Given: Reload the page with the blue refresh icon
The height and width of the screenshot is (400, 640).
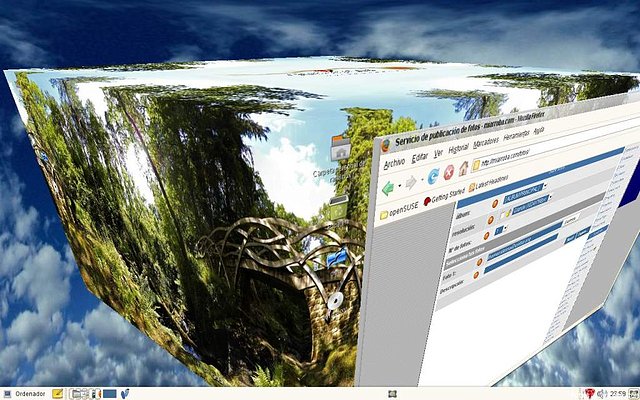Looking at the screenshot, I should point(433,177).
